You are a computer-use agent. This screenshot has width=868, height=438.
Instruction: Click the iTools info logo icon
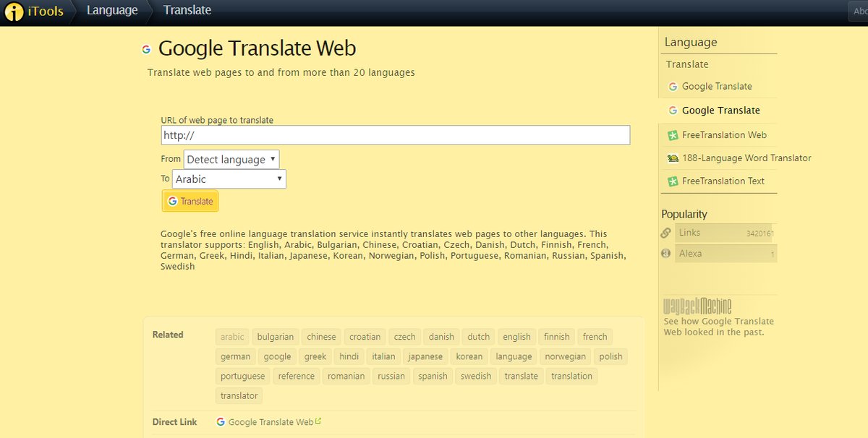pyautogui.click(x=14, y=12)
